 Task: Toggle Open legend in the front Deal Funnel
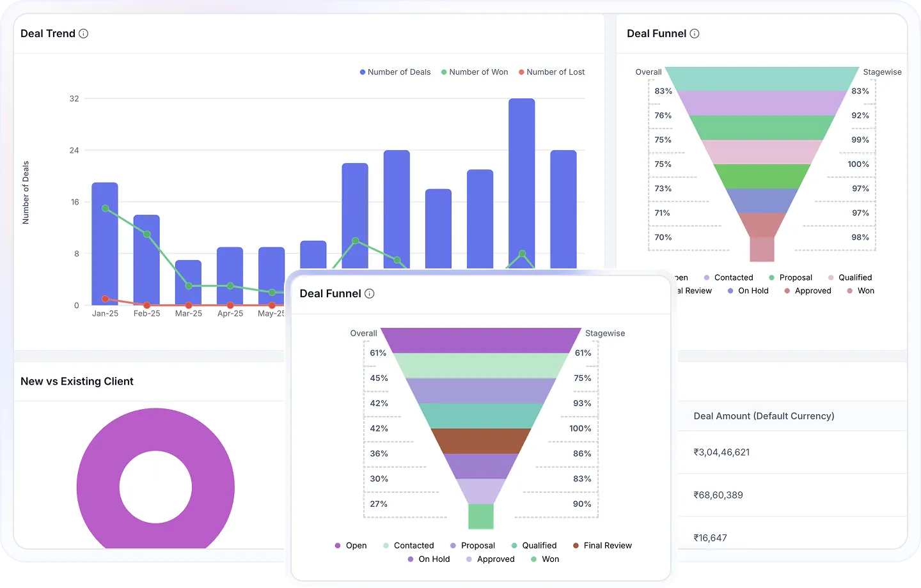[x=350, y=546]
